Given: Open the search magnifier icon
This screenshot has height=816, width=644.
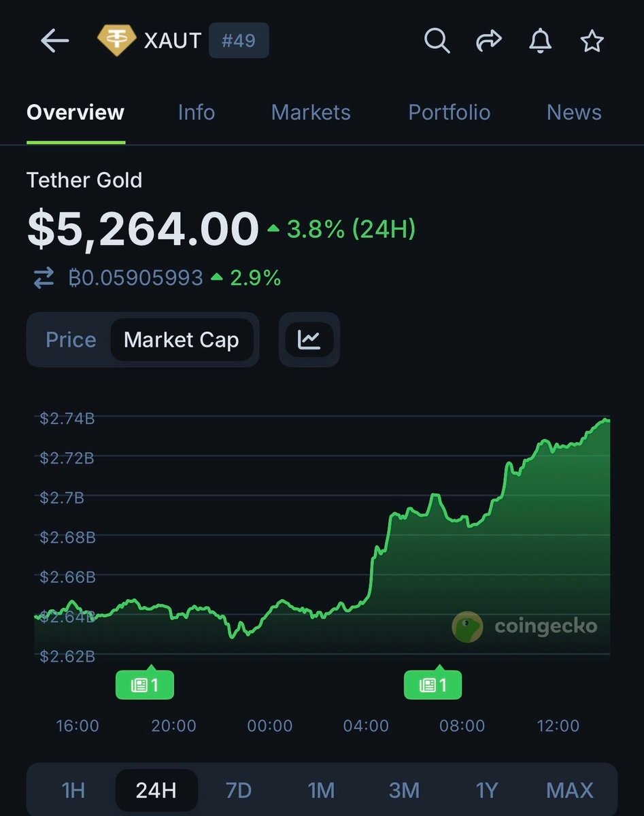Looking at the screenshot, I should [437, 41].
